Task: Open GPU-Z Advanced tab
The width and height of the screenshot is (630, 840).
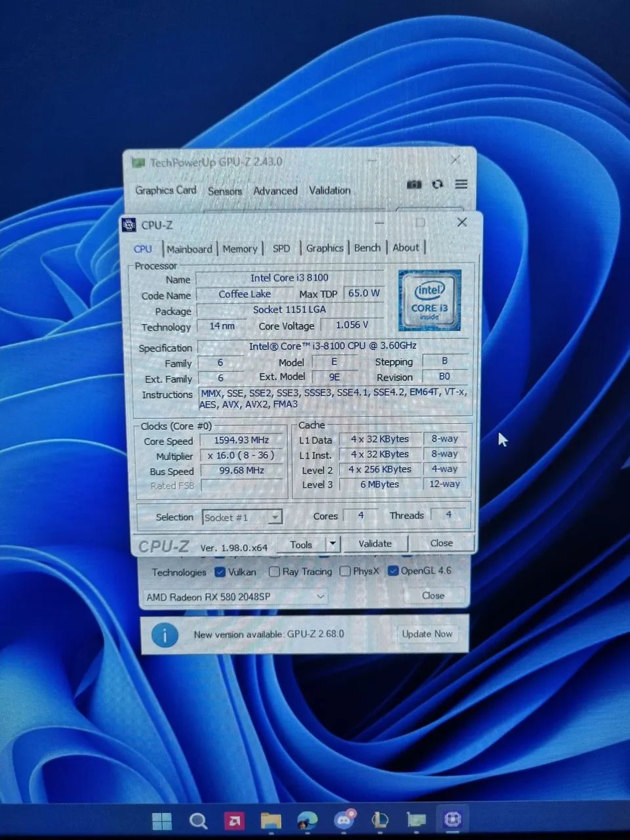Action: point(275,191)
